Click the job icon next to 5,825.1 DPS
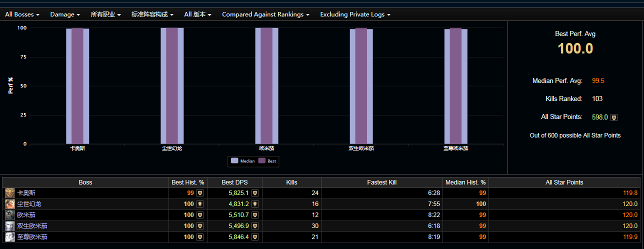The height and width of the screenshot is (249, 644). 255,193
